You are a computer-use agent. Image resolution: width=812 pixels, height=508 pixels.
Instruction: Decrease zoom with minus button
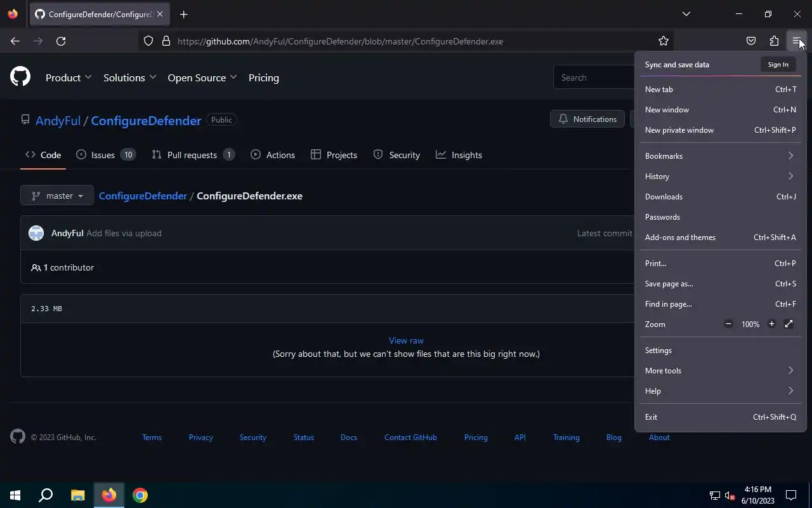[728, 324]
